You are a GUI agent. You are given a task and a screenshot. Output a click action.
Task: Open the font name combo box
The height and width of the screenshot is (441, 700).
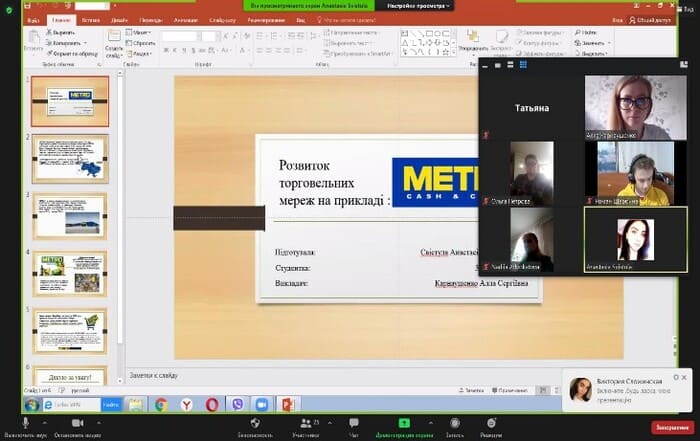179,37
